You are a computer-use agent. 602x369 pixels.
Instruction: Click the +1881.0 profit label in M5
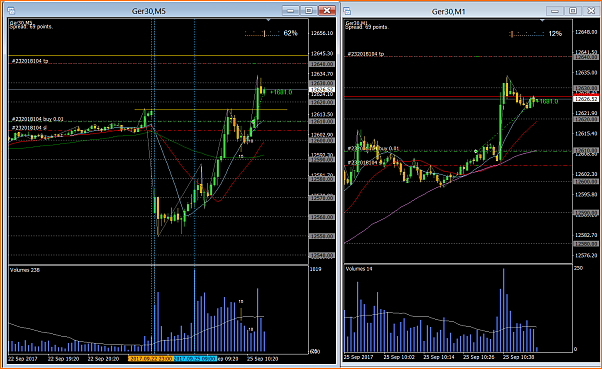pos(281,92)
